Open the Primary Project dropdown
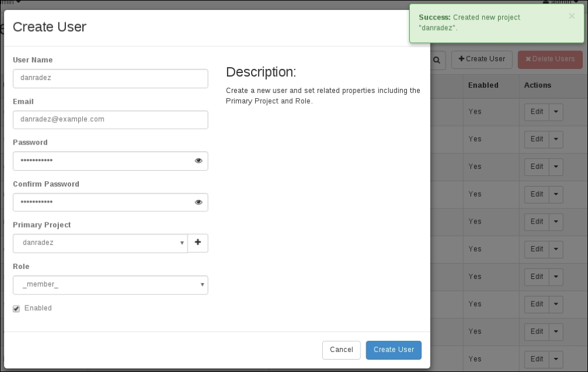The height and width of the screenshot is (372, 588). pos(100,243)
